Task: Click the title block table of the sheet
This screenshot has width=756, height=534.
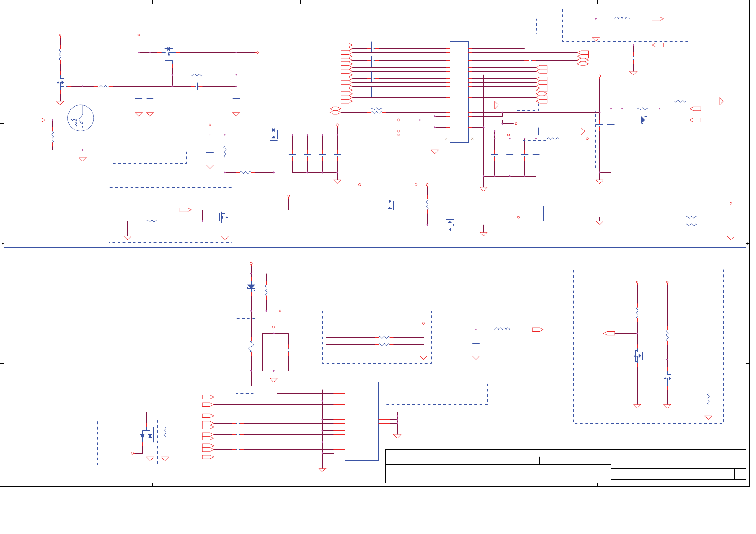Action: click(566, 466)
